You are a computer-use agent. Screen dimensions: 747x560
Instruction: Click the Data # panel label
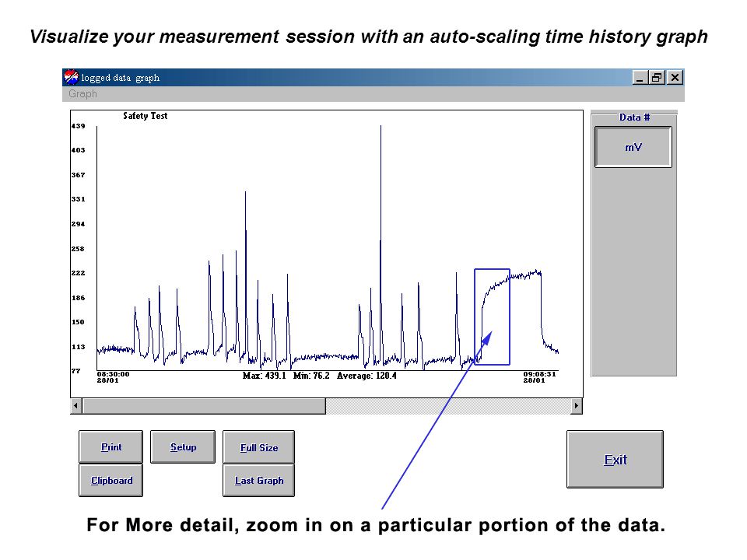[x=634, y=117]
